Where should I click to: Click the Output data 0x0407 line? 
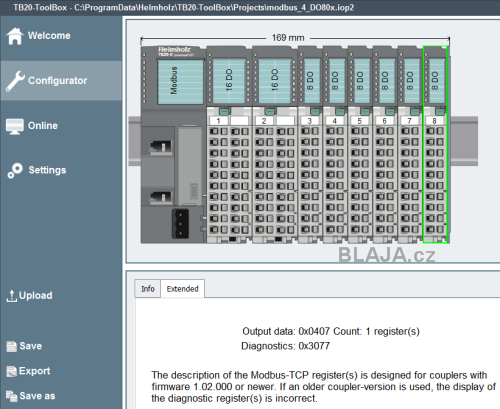331,331
